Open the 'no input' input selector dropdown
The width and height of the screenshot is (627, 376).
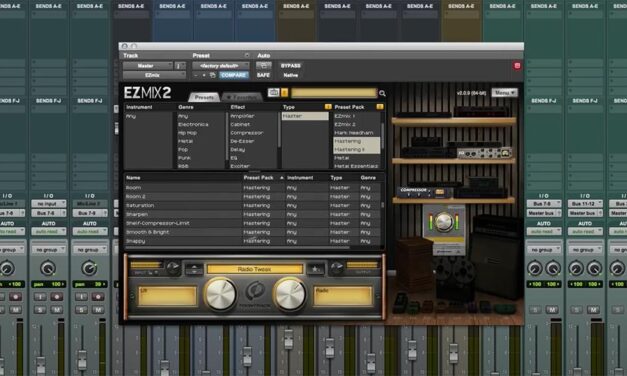coord(48,204)
